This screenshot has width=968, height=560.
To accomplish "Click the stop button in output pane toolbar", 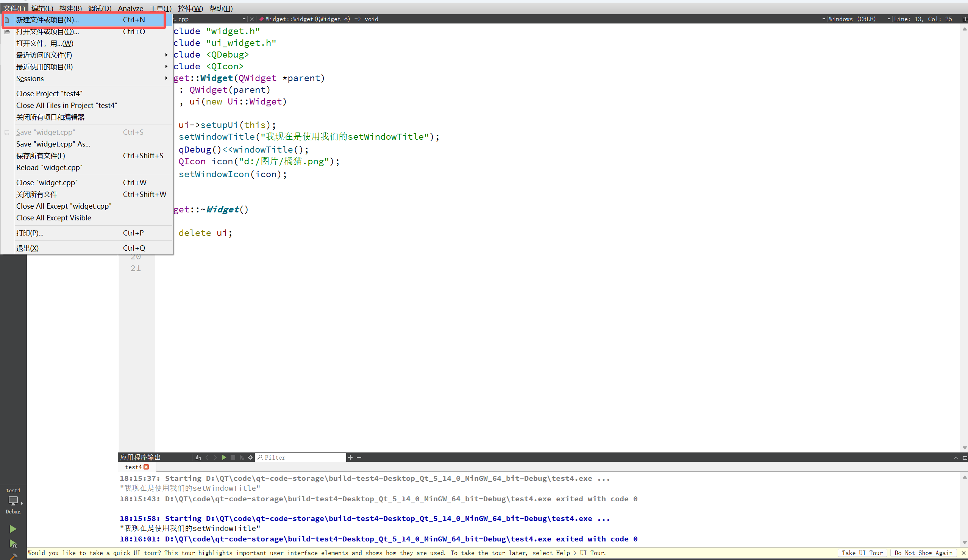I will coord(233,457).
